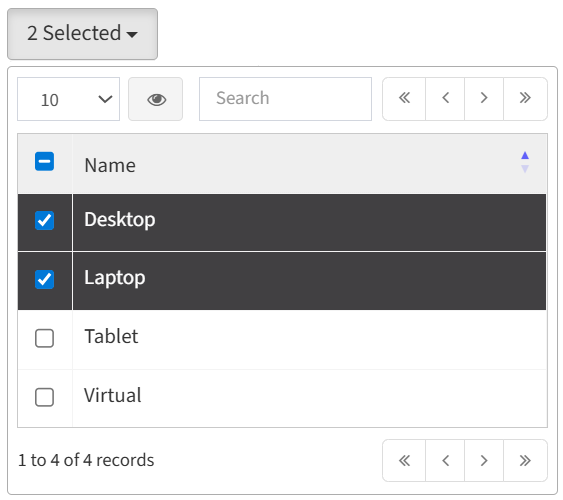Go to first page in top pager
The height and width of the screenshot is (500, 563).
[404, 99]
